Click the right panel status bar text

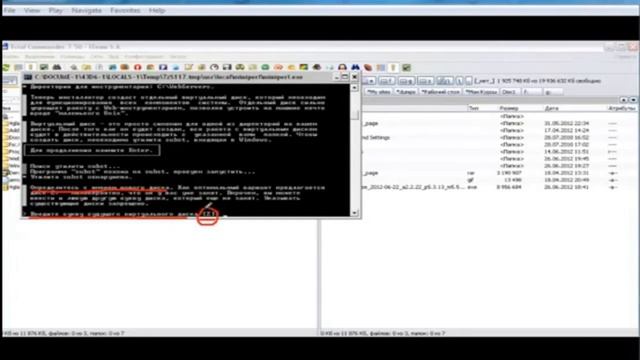(x=383, y=333)
